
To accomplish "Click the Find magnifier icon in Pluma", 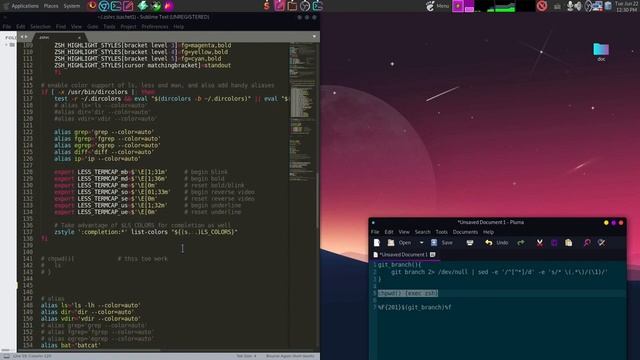I will coord(587,243).
